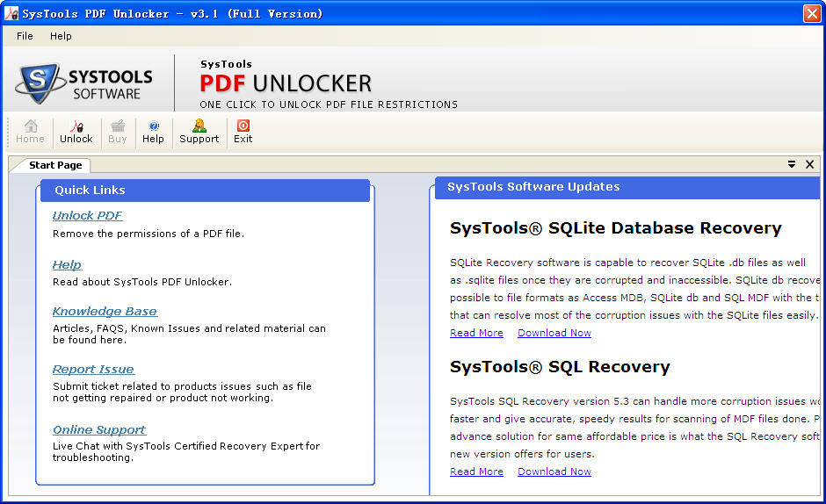Open the Online Support link
This screenshot has height=504, width=826.
98,429
